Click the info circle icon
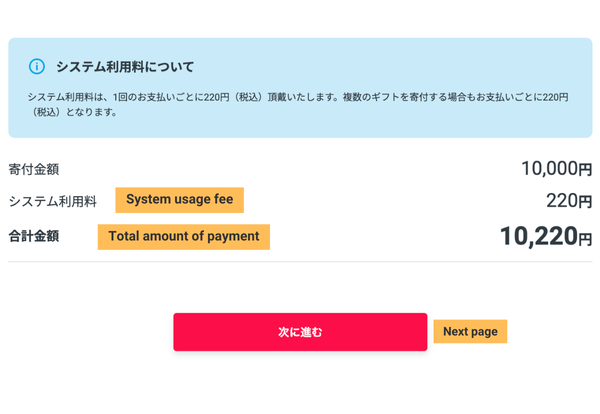The height and width of the screenshot is (414, 600). (37, 67)
